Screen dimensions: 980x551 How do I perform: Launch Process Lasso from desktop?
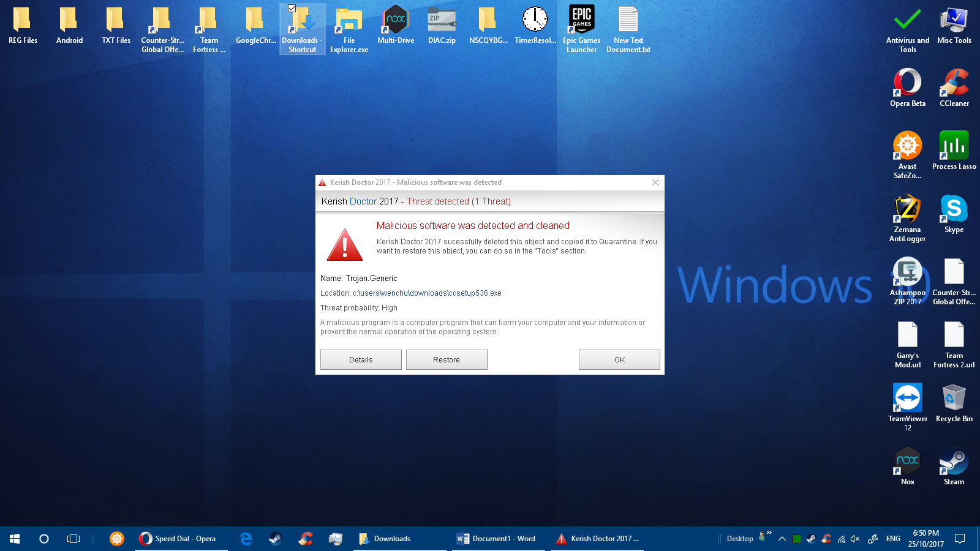pos(954,151)
